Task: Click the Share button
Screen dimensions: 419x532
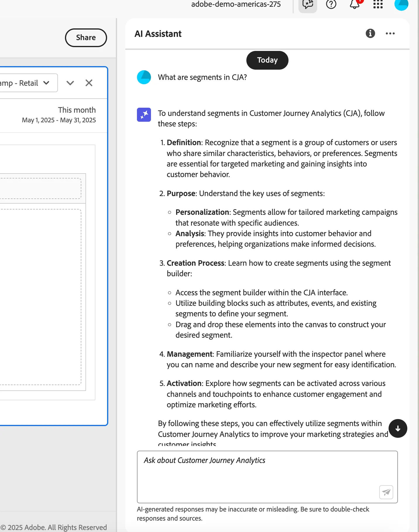Action: pyautogui.click(x=86, y=37)
